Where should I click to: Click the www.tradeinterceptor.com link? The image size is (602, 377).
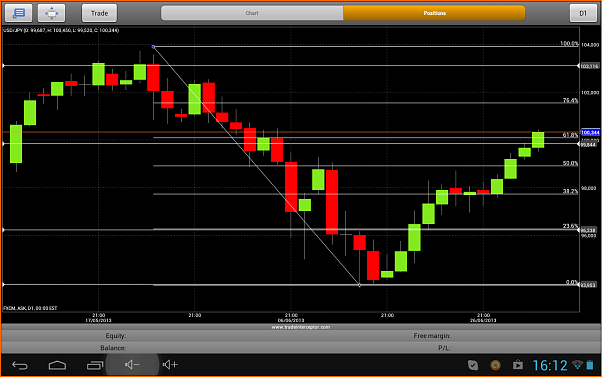pos(301,327)
